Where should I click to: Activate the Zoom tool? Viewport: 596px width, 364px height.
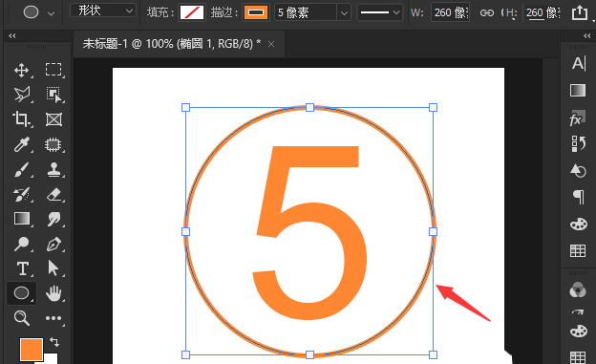tap(22, 318)
